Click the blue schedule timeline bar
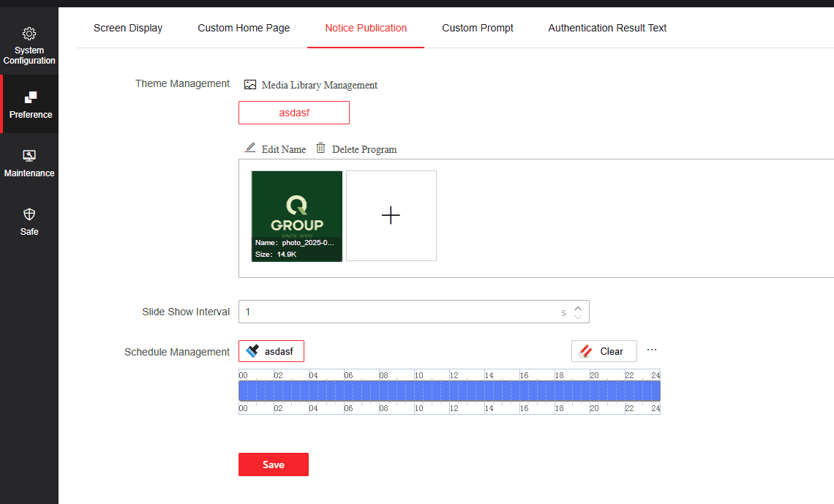The height and width of the screenshot is (504, 834). pyautogui.click(x=449, y=391)
